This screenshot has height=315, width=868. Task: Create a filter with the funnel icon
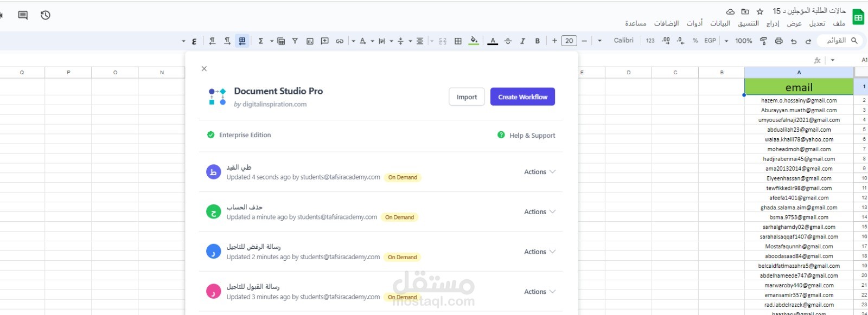tap(295, 41)
